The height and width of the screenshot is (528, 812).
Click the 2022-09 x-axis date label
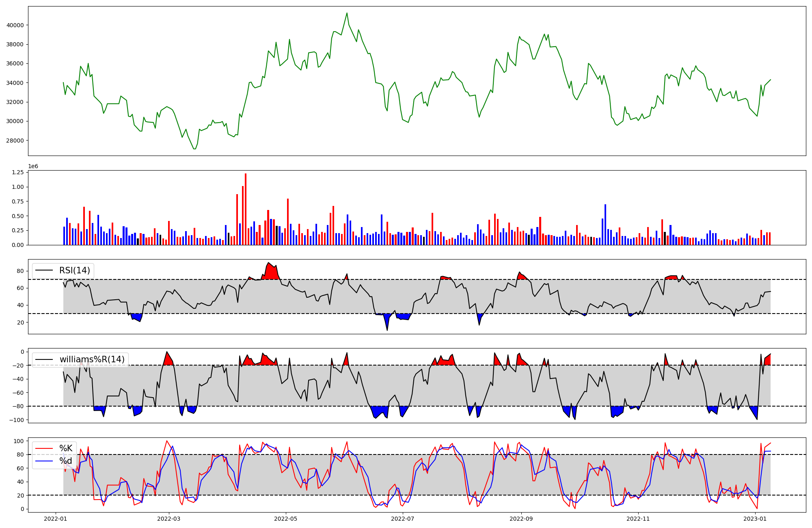coord(521,519)
